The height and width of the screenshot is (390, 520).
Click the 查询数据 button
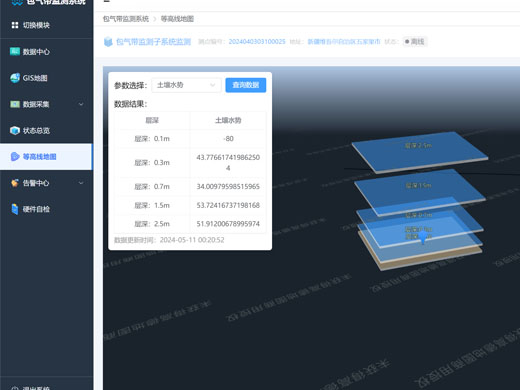point(246,85)
